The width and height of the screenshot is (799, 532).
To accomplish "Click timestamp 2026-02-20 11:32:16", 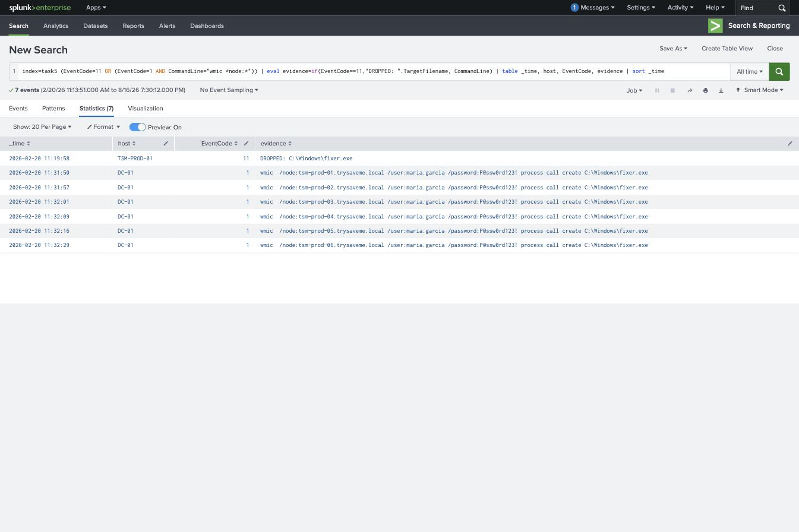I will [39, 231].
